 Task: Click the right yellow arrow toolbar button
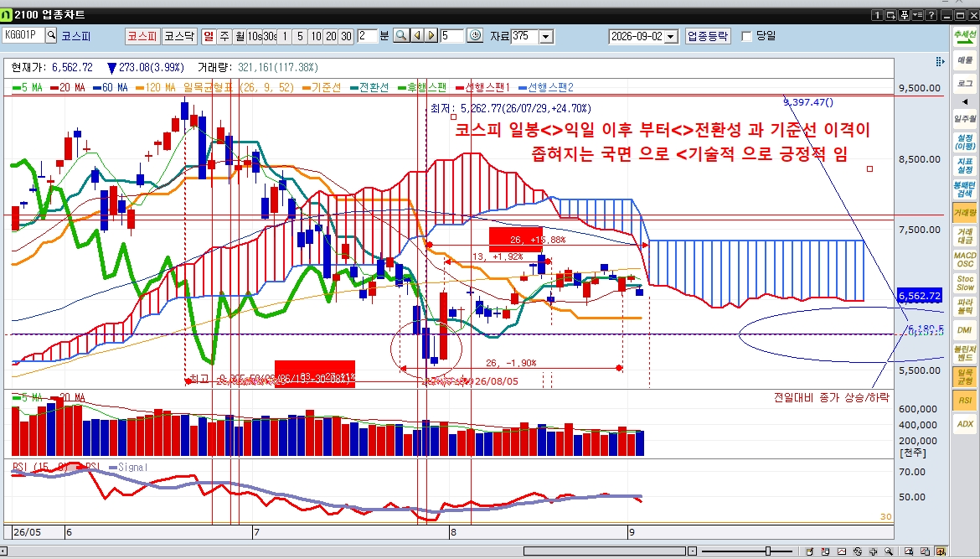(x=431, y=36)
